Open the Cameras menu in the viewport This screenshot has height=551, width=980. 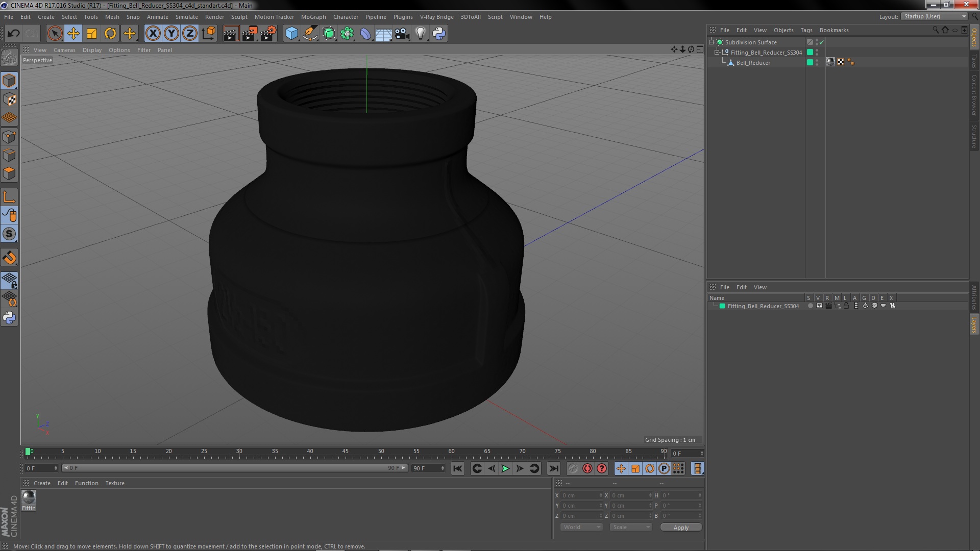[64, 50]
